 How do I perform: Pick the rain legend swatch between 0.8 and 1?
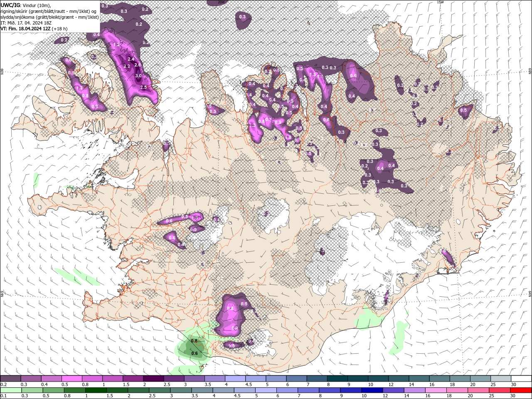click(74, 390)
